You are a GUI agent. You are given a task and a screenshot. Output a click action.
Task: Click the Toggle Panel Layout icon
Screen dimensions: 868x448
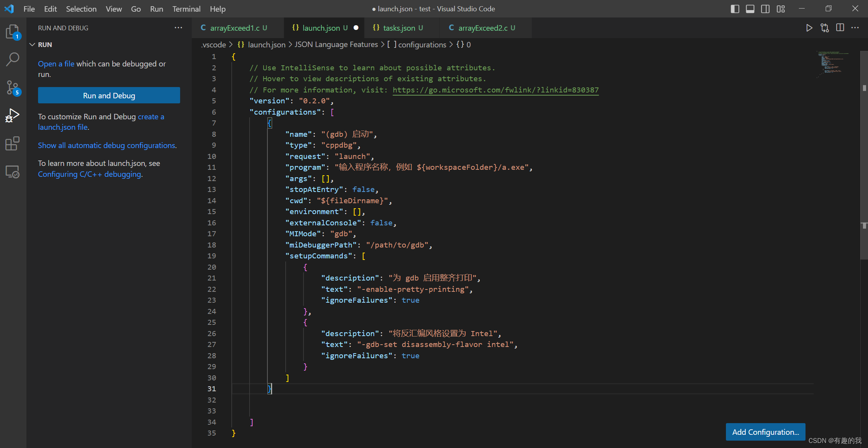pyautogui.click(x=749, y=9)
